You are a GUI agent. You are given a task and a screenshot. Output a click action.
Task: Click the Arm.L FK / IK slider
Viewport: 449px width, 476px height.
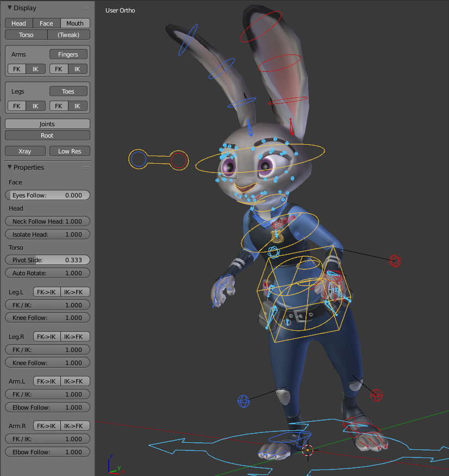[x=47, y=394]
